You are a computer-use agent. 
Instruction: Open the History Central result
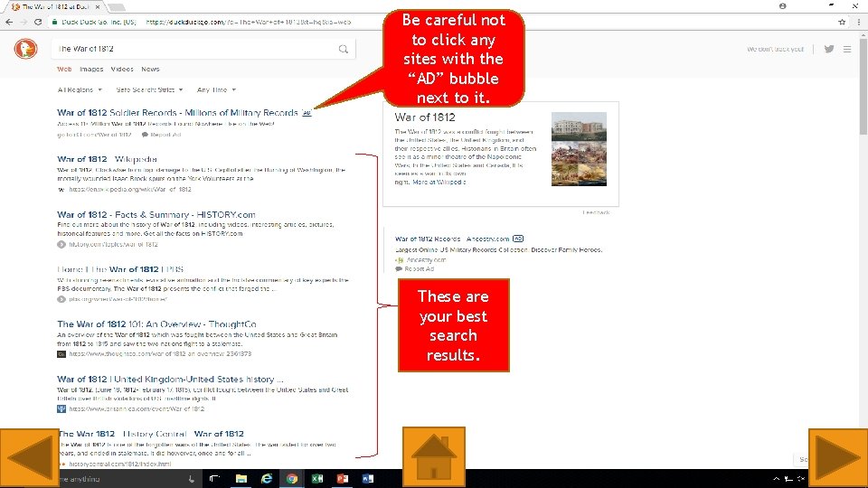151,434
